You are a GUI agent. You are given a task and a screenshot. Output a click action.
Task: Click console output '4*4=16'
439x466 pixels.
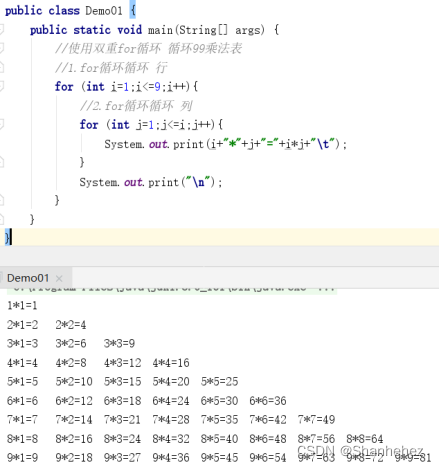[x=171, y=362]
